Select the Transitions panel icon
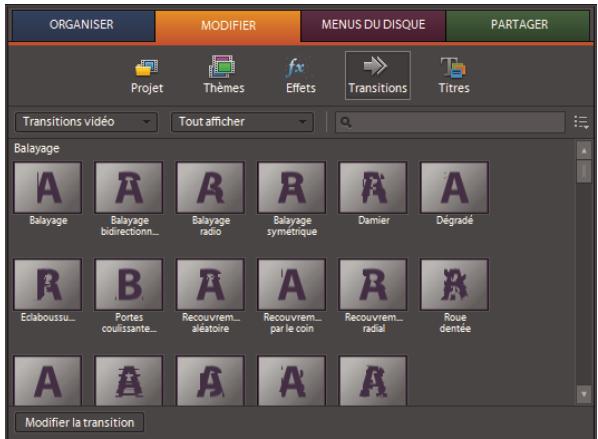The image size is (598, 439). point(378,76)
